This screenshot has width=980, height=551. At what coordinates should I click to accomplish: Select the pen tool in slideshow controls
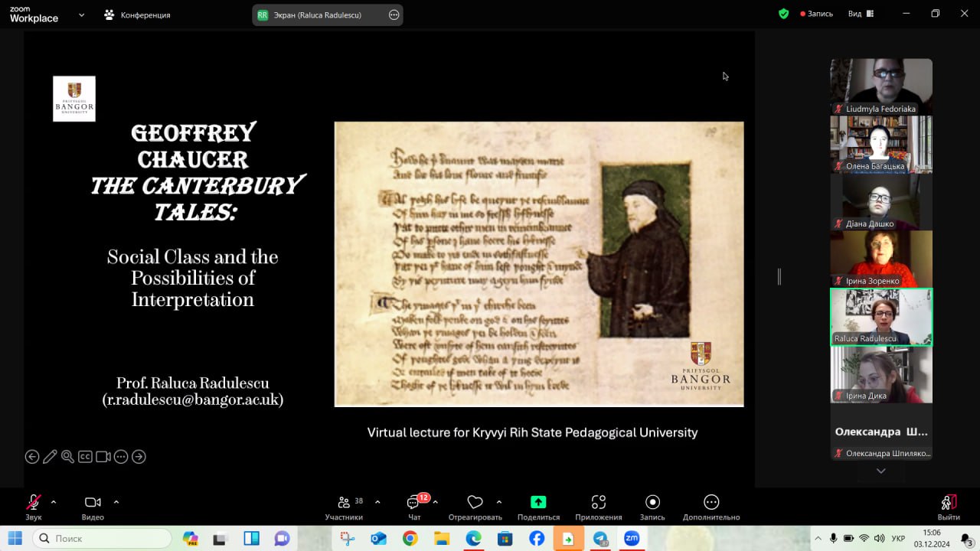pyautogui.click(x=50, y=457)
